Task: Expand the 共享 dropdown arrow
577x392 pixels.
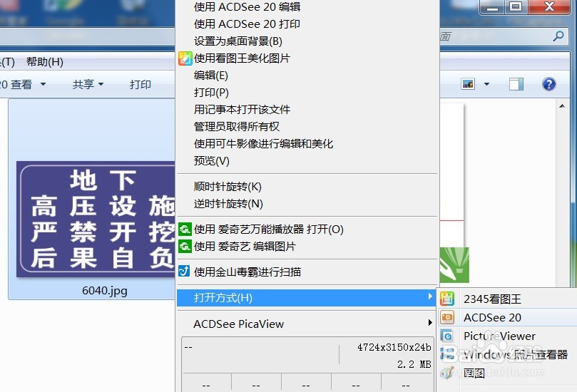Action: tap(101, 84)
